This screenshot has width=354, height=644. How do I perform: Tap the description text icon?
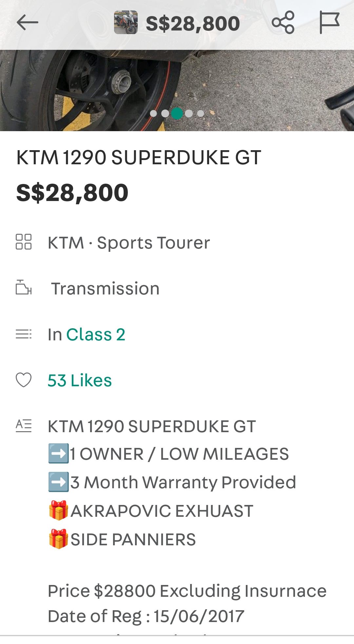(24, 426)
